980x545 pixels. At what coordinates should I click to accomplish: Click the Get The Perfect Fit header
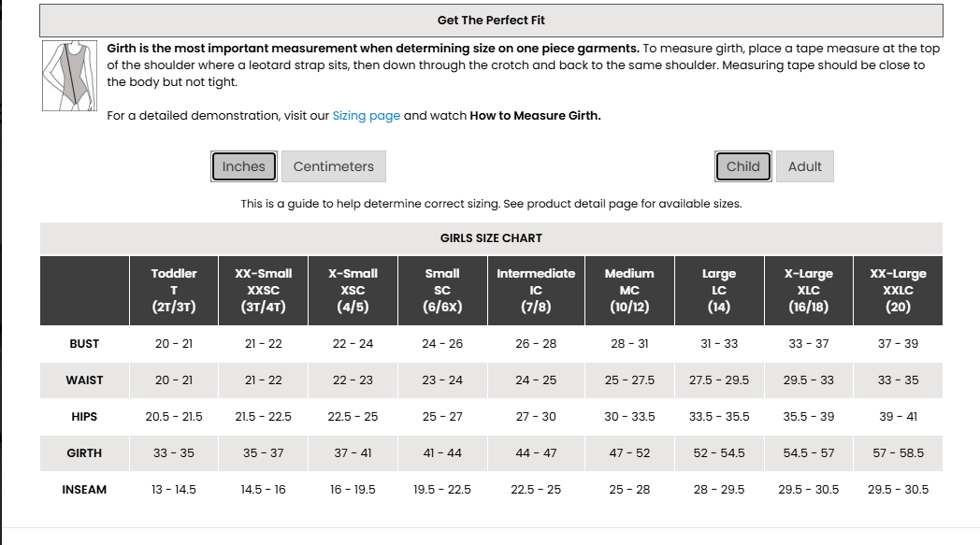coord(491,20)
